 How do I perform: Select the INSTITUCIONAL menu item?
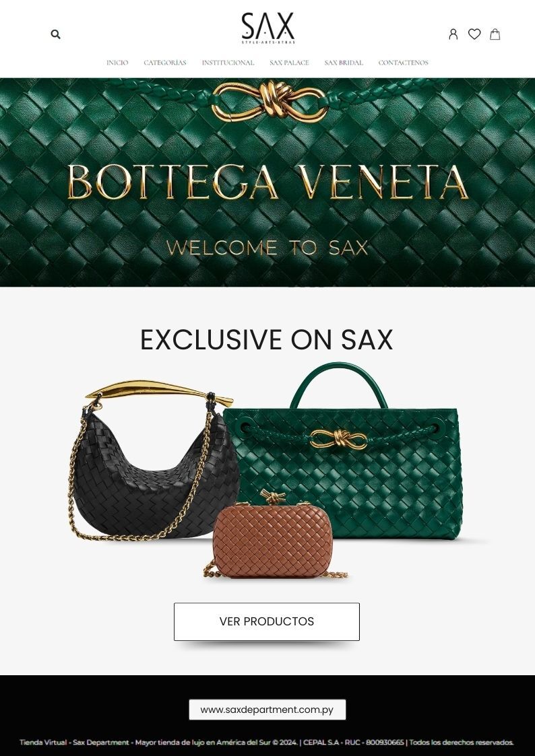228,63
